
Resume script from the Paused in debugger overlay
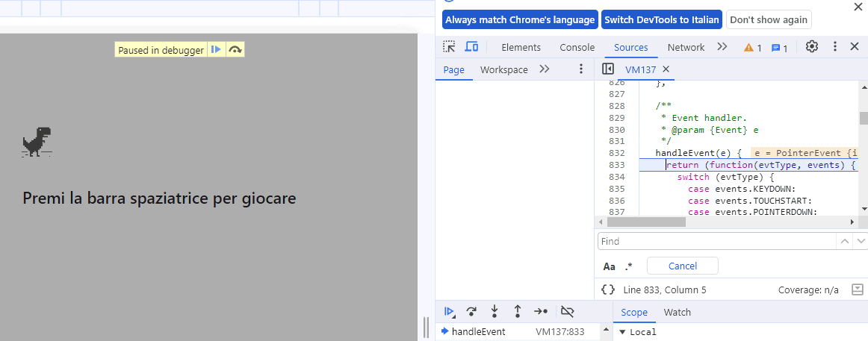pyautogui.click(x=217, y=50)
